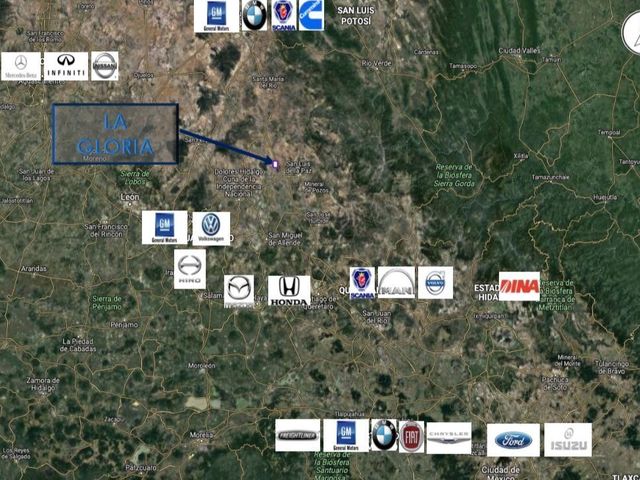Select the Cummins logo at top
This screenshot has height=480, width=640.
[x=311, y=15]
